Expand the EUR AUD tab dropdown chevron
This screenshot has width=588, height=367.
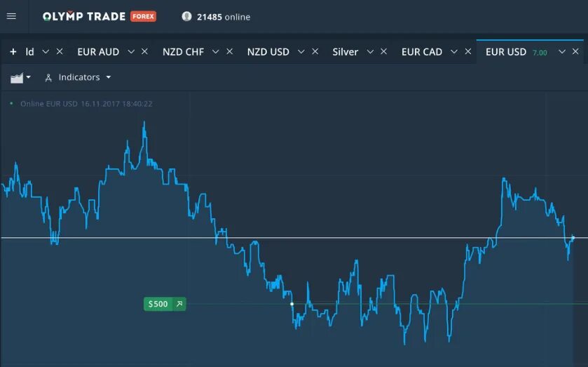tap(131, 52)
